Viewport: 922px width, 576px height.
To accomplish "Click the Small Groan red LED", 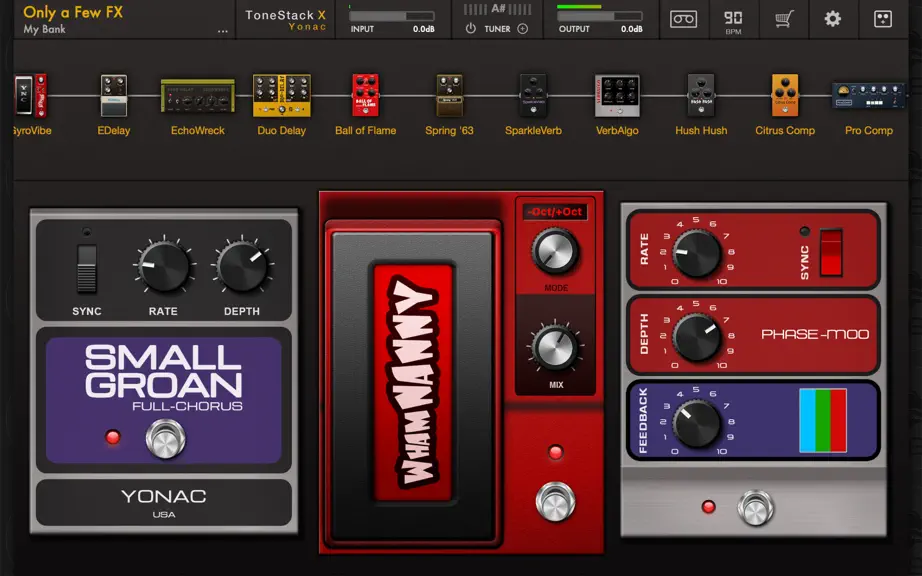I will point(112,437).
